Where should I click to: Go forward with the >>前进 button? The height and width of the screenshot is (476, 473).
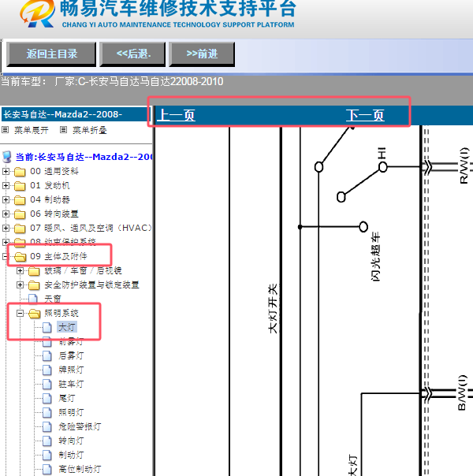click(202, 54)
